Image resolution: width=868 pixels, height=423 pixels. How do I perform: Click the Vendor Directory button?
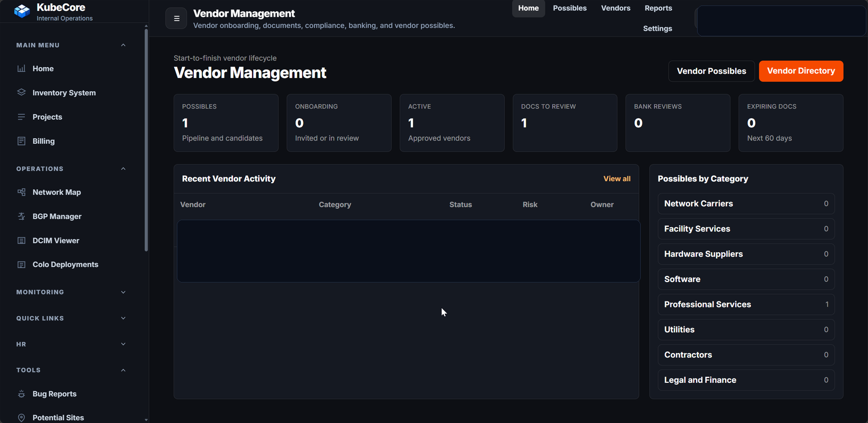(801, 71)
